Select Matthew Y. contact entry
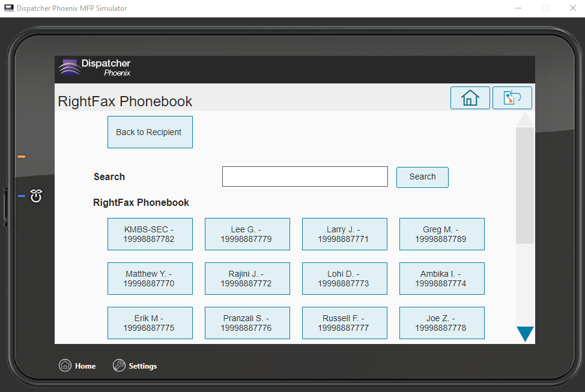The height and width of the screenshot is (392, 585). point(150,279)
